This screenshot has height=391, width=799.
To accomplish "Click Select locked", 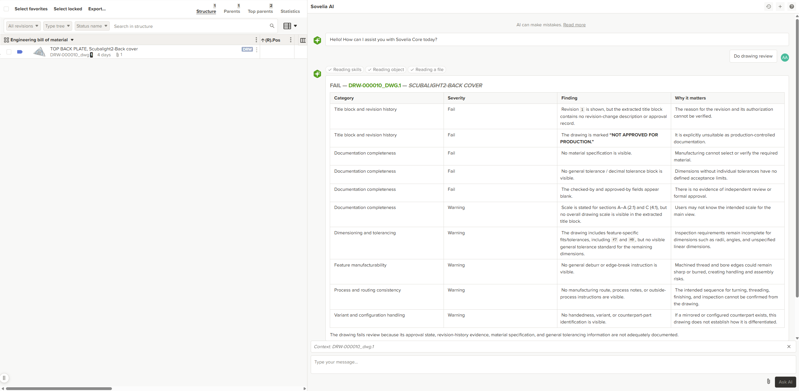I will click(68, 9).
